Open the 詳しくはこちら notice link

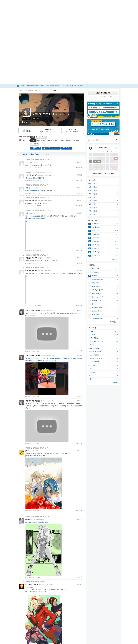click(79, 86)
